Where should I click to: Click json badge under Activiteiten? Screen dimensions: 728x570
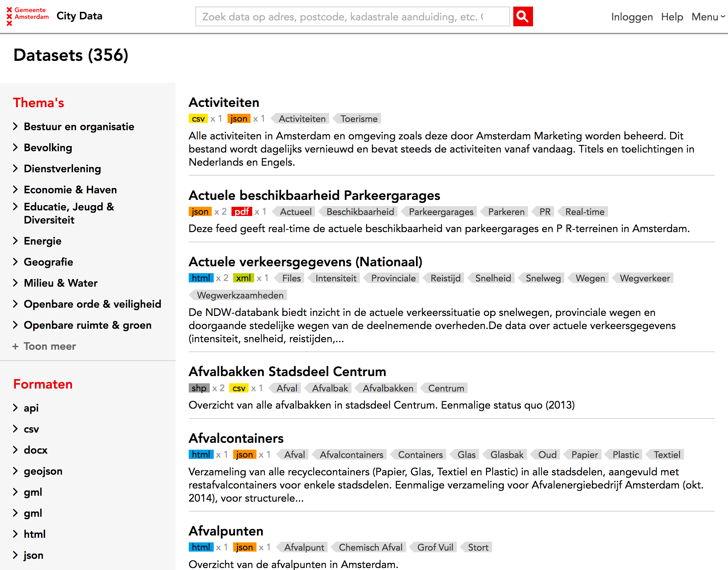[x=239, y=118]
